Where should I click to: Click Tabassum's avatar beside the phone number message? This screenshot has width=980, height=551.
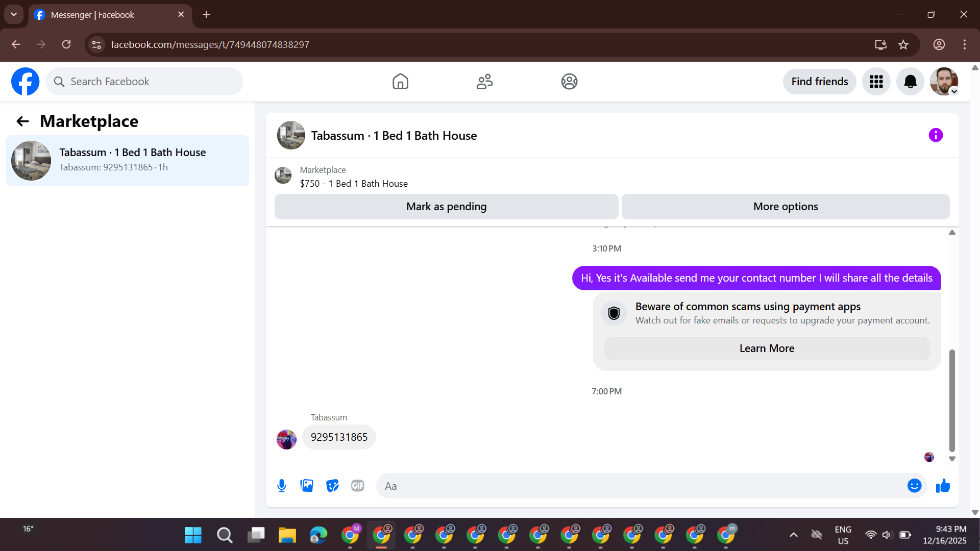286,439
